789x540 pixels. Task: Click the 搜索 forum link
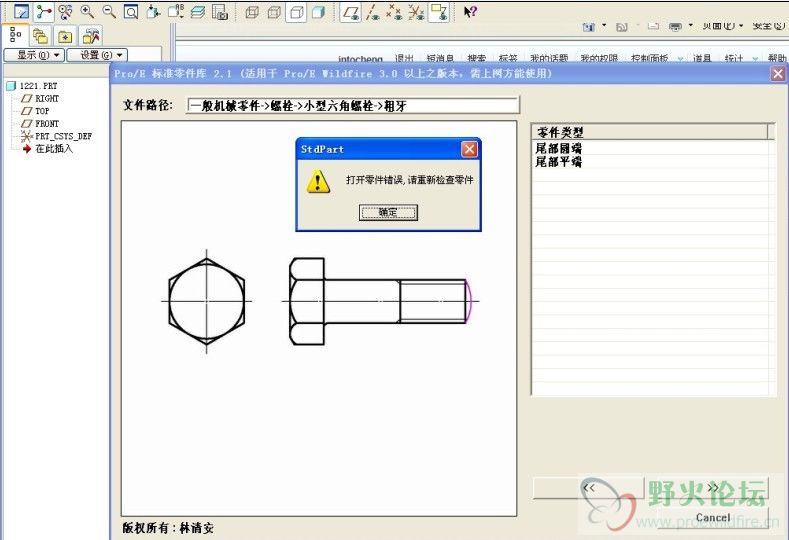point(477,59)
